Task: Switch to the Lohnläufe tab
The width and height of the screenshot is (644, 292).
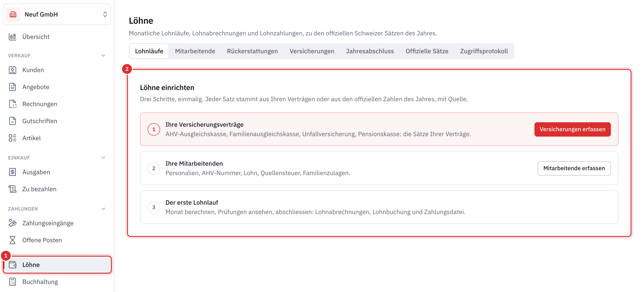Action: (149, 51)
